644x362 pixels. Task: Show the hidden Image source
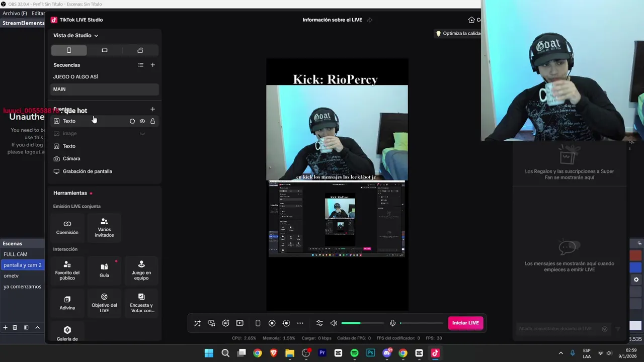(142, 134)
